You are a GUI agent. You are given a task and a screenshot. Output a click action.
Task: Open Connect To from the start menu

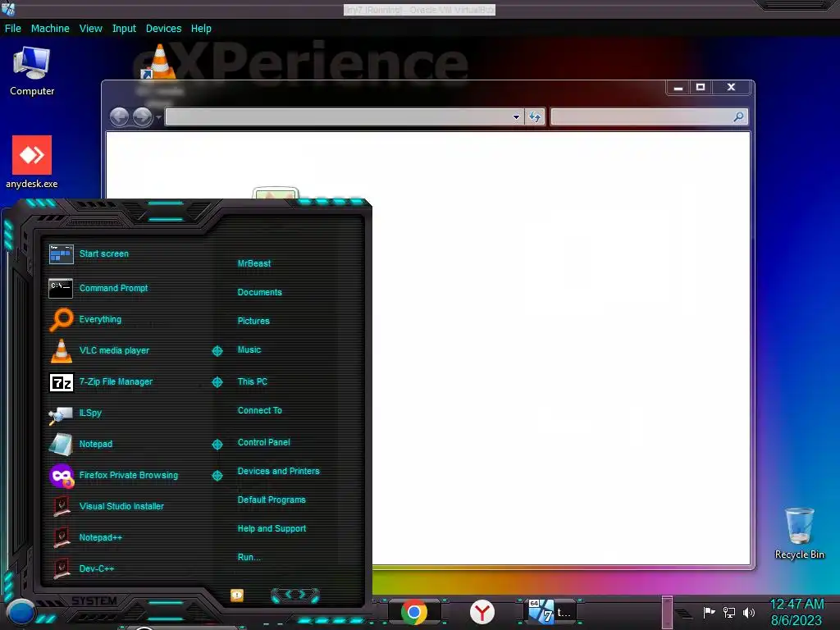[x=260, y=410]
